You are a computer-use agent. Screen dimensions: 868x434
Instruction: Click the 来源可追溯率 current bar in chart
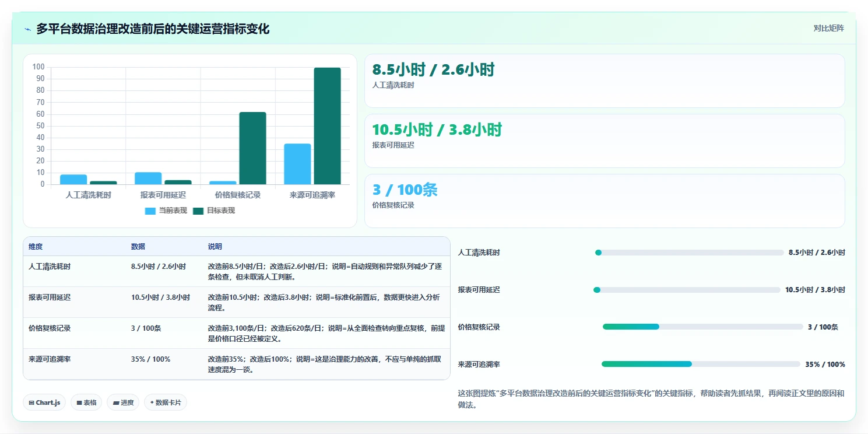pyautogui.click(x=297, y=164)
